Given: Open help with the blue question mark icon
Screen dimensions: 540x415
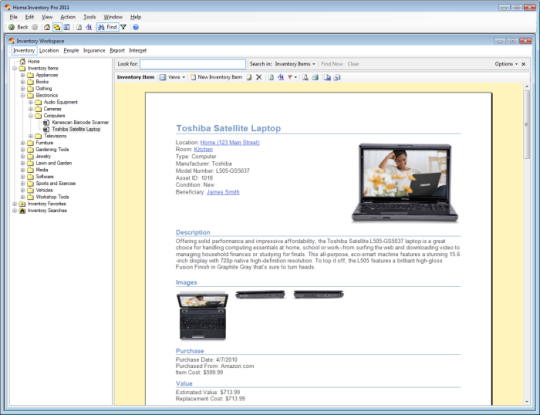Looking at the screenshot, I should tap(136, 27).
